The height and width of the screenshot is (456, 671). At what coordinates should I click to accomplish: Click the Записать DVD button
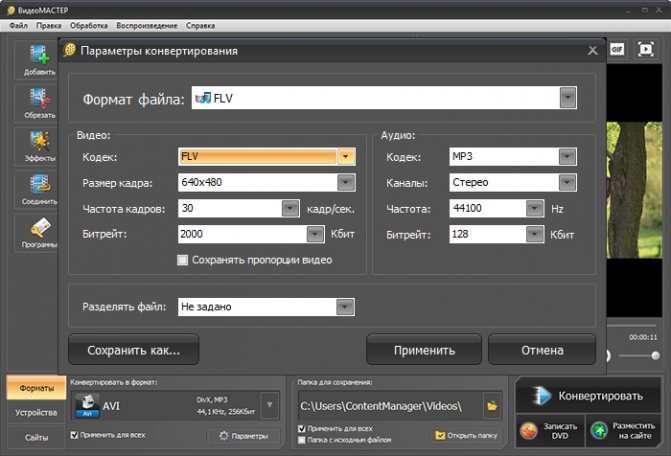pos(550,431)
